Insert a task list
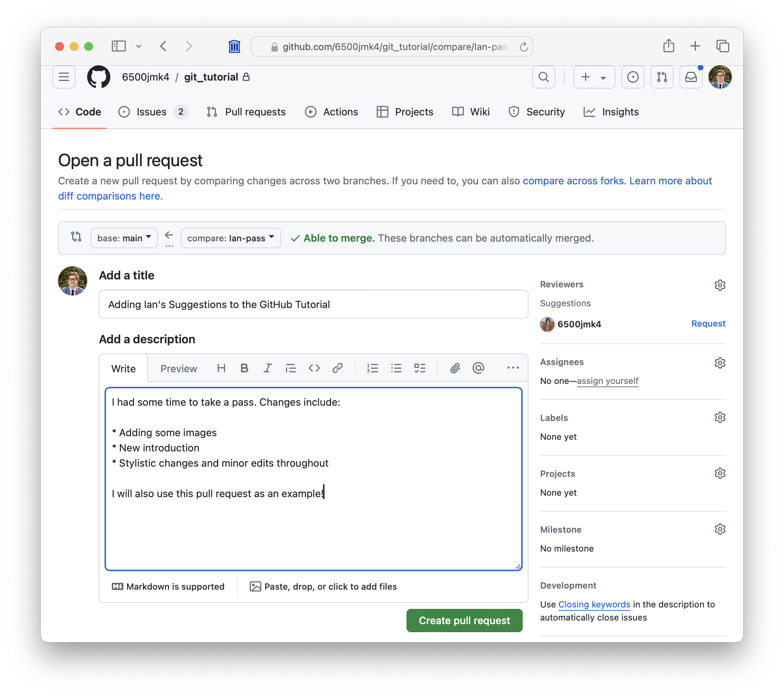Viewport: 784px width, 696px height. [x=420, y=369]
